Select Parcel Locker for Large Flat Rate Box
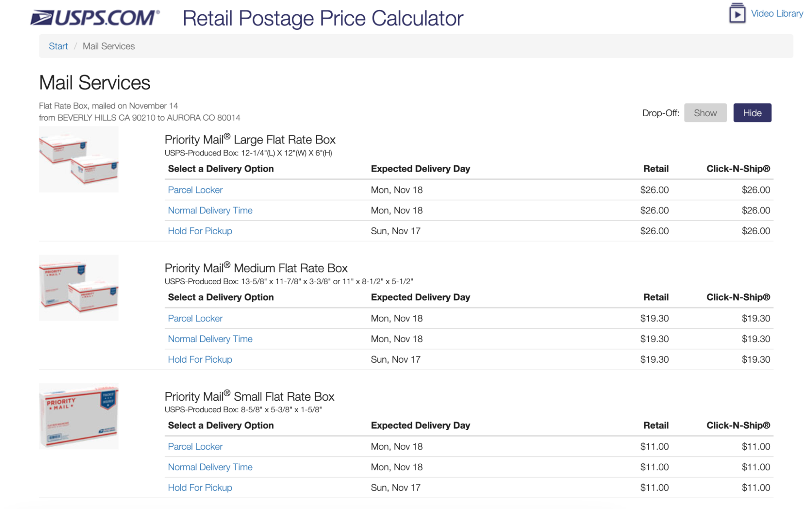 pyautogui.click(x=195, y=189)
